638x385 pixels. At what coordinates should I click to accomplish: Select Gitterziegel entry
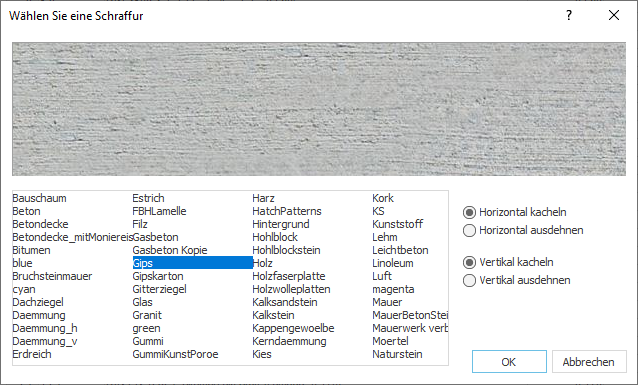pos(160,289)
